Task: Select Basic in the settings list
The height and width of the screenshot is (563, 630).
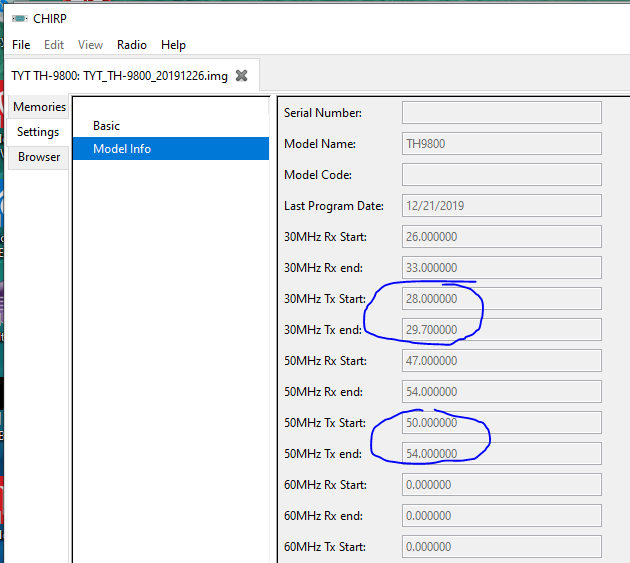Action: point(171,126)
